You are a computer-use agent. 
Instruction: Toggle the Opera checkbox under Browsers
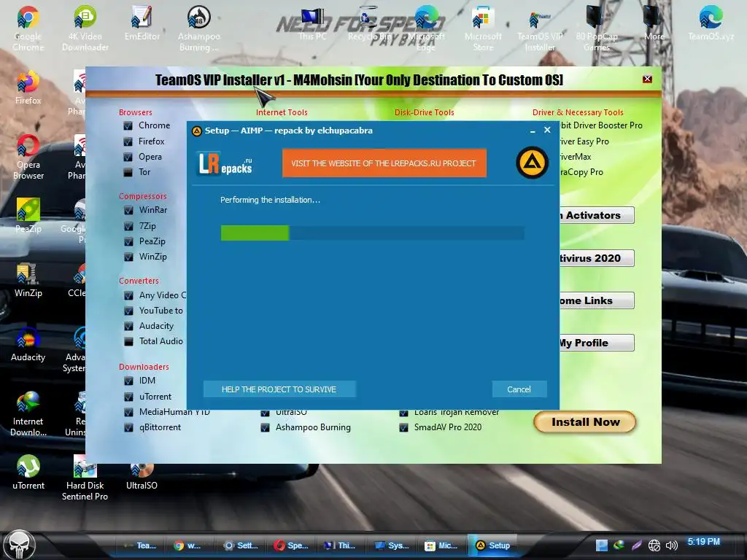pos(128,157)
